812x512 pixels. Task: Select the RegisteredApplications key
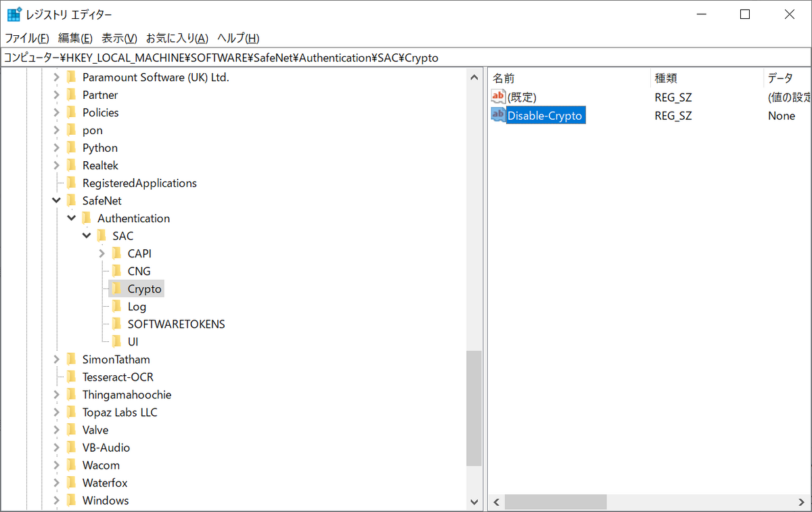click(139, 183)
